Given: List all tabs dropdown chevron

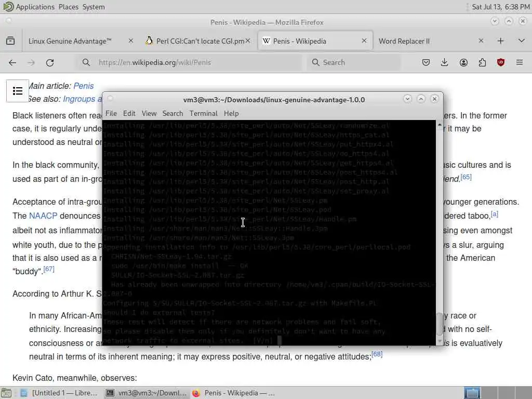Looking at the screenshot, I should tap(522, 41).
